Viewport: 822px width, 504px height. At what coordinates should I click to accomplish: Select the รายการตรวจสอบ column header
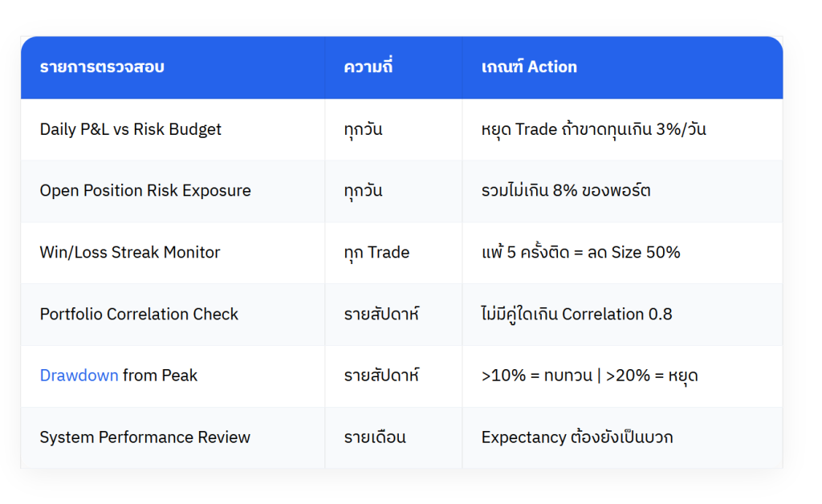pyautogui.click(x=102, y=67)
